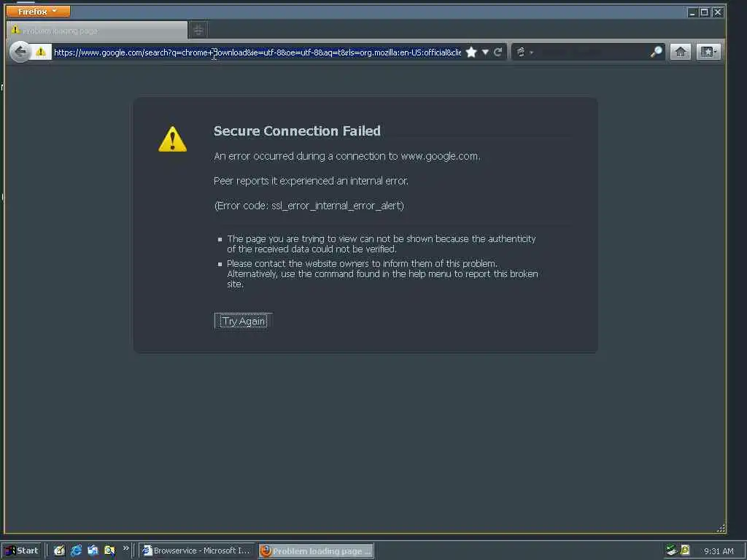Maximize the Firefox window
This screenshot has width=747, height=560.
point(705,12)
